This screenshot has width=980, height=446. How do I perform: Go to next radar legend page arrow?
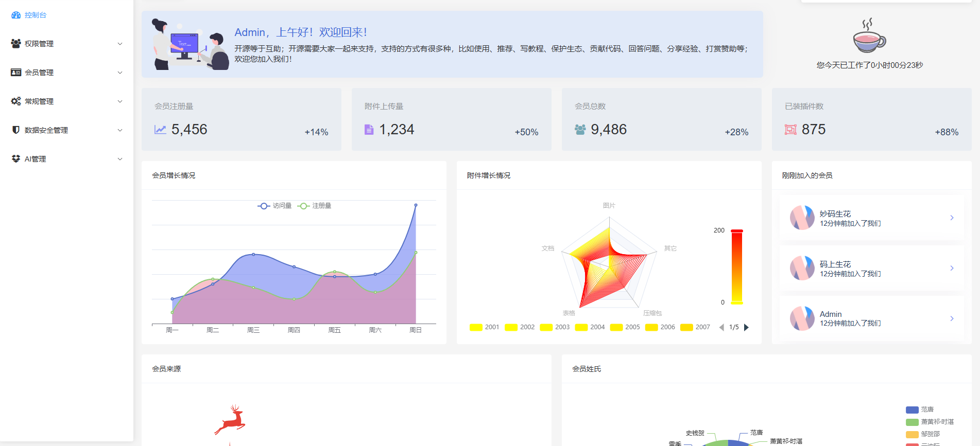pyautogui.click(x=747, y=327)
